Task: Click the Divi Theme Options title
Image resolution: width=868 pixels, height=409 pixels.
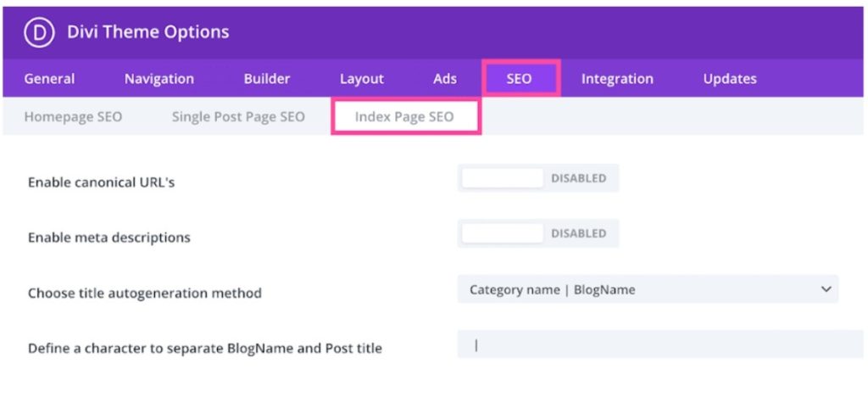Action: point(147,32)
